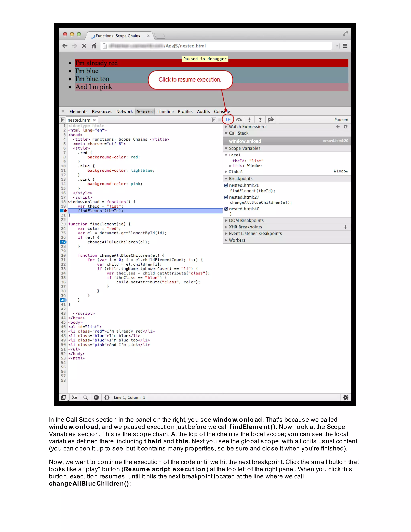This screenshot has width=411, height=532.
Task: Collapse the Local scope tree
Action: tap(226, 155)
